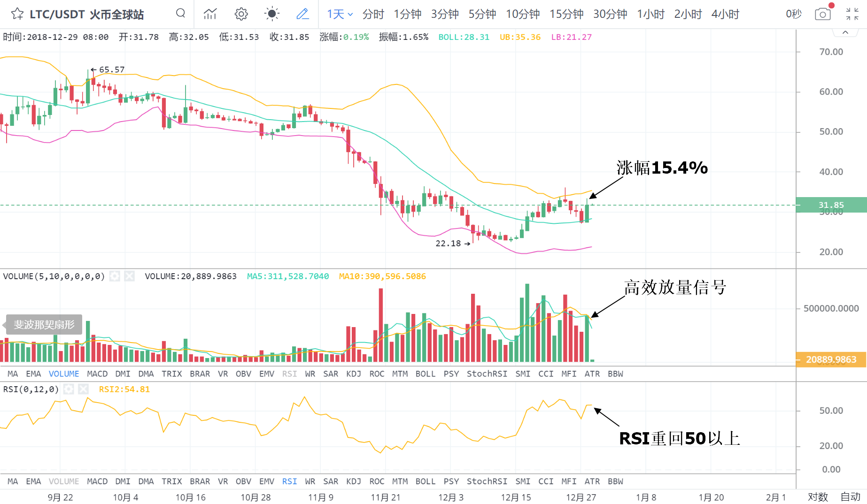Choose StochRSI in the volume pane indicator row

[487, 374]
